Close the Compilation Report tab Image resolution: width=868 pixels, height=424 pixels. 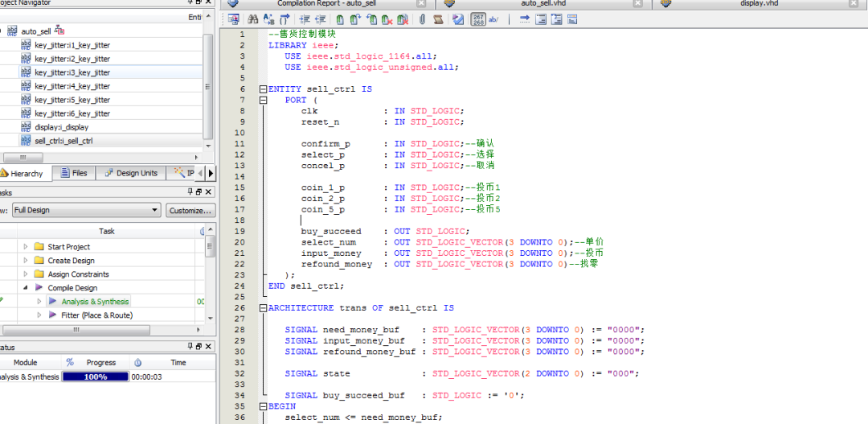(x=421, y=4)
